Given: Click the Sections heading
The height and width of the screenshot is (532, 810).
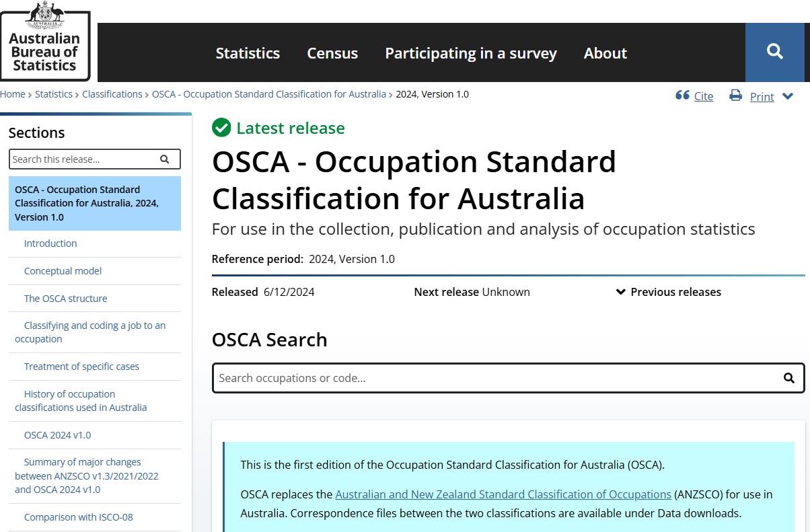Looking at the screenshot, I should [37, 132].
